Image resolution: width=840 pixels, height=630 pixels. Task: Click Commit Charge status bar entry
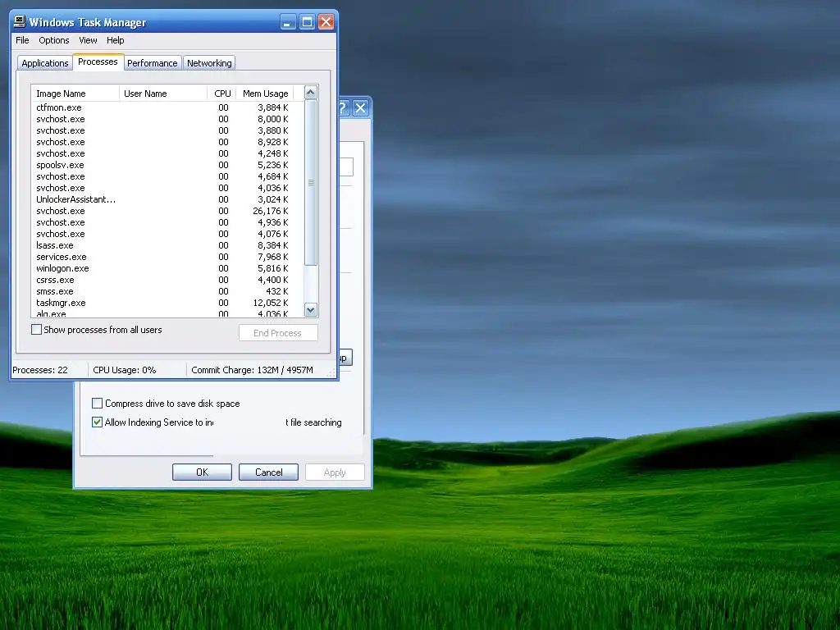pyautogui.click(x=253, y=370)
